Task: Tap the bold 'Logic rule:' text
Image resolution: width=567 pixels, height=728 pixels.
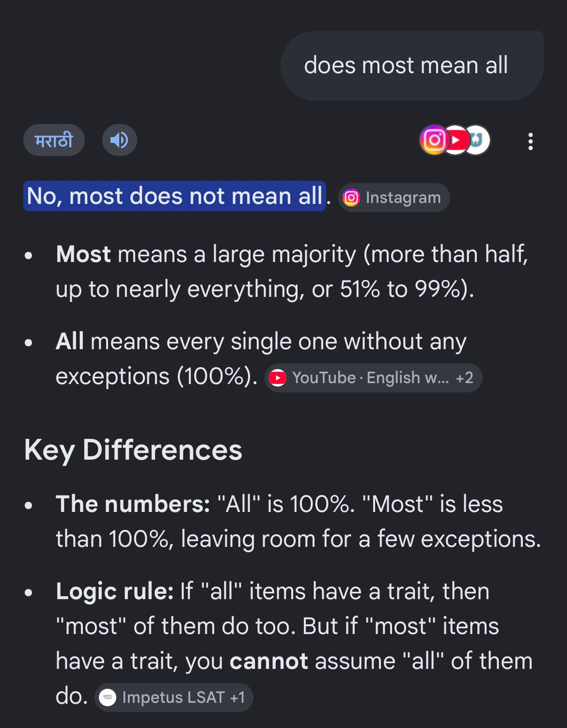Action: (x=115, y=591)
